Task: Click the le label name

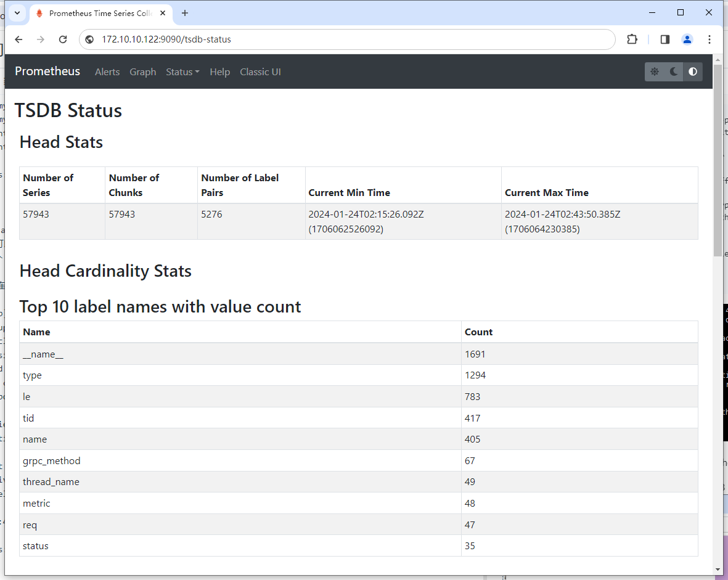Action: pyautogui.click(x=27, y=396)
